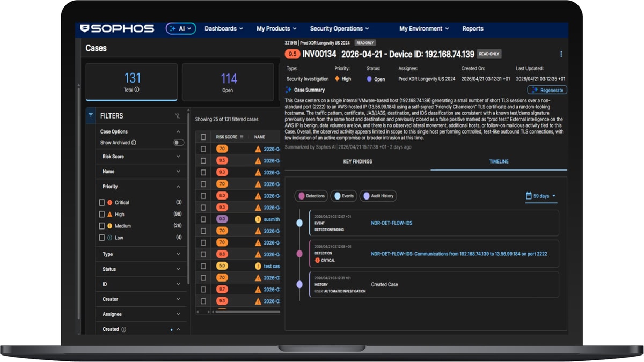Switch to the Key Findings tab
Image resolution: width=644 pixels, height=362 pixels.
click(357, 161)
